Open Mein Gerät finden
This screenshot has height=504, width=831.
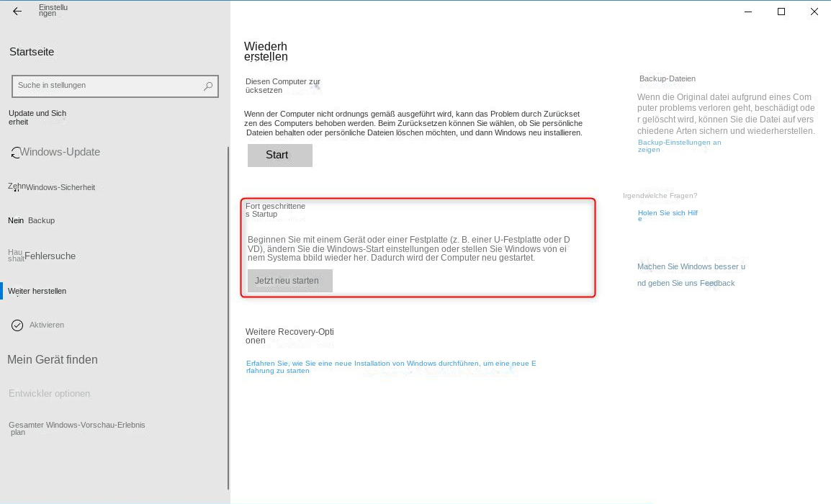click(53, 360)
